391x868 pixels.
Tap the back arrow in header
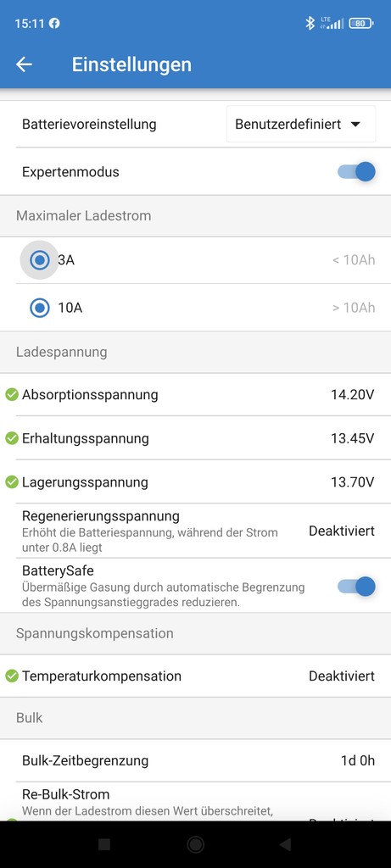point(24,64)
